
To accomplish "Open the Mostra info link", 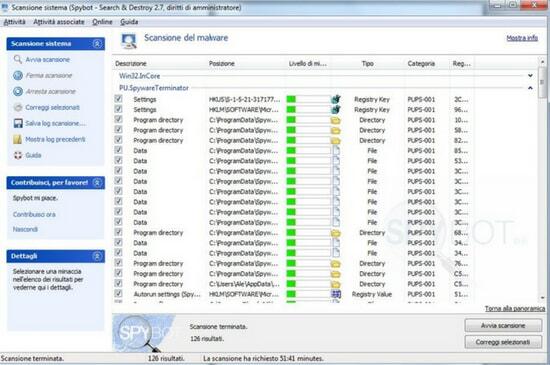I will (522, 38).
